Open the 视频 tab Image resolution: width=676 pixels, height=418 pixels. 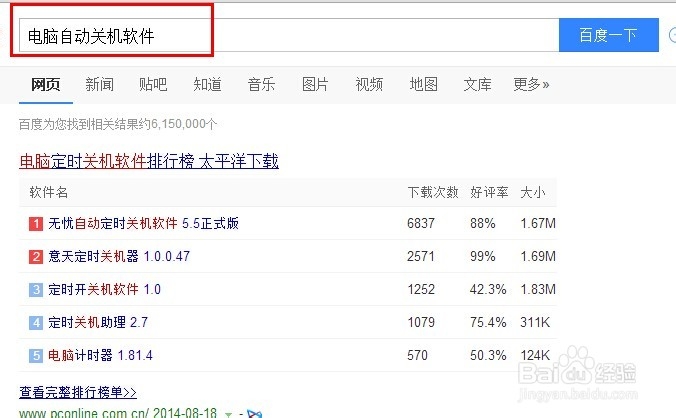(369, 84)
